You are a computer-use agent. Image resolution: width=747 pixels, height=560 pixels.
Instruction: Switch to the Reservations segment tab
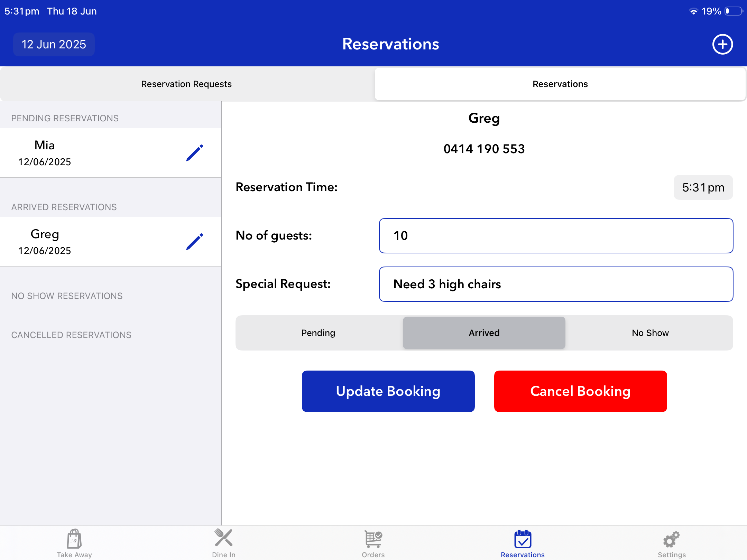click(560, 84)
